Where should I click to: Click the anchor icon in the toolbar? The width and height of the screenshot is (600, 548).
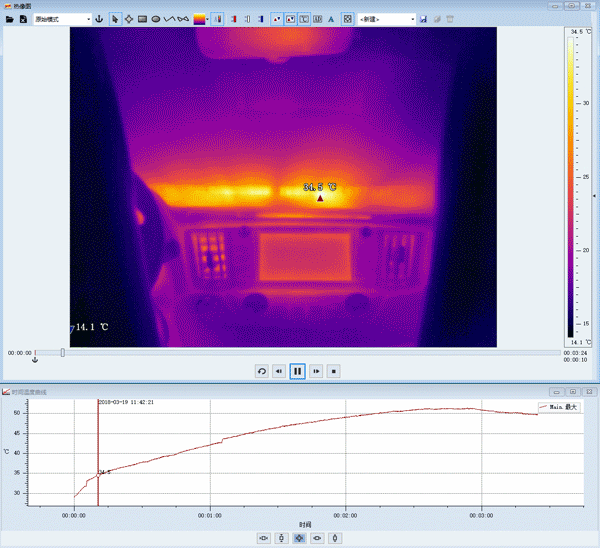(99, 19)
